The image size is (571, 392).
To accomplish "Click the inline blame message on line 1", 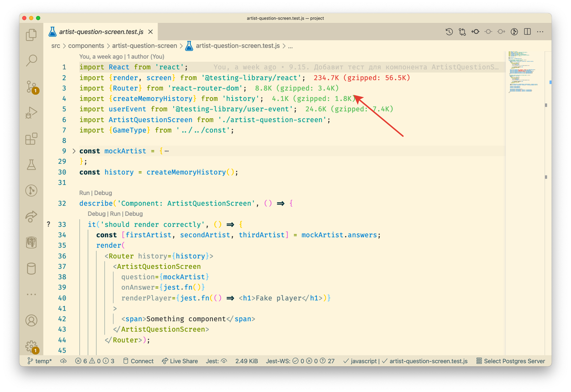I will (356, 67).
